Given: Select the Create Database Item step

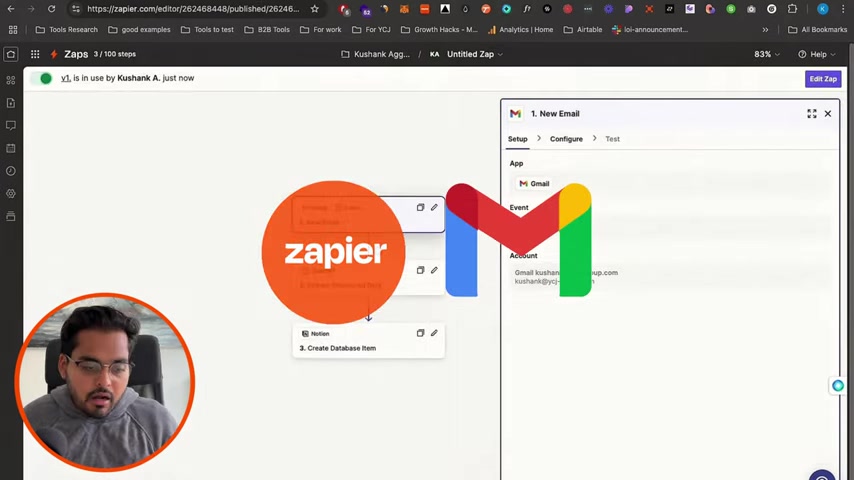Looking at the screenshot, I should [x=368, y=341].
